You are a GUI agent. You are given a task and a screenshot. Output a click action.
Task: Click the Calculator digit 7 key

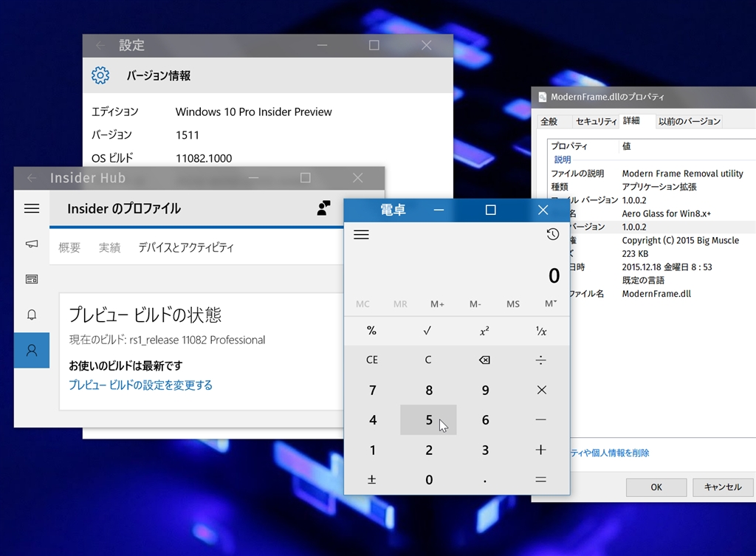[x=372, y=390]
